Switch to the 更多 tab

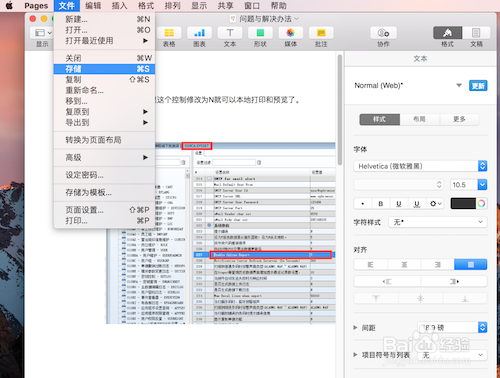(x=459, y=119)
